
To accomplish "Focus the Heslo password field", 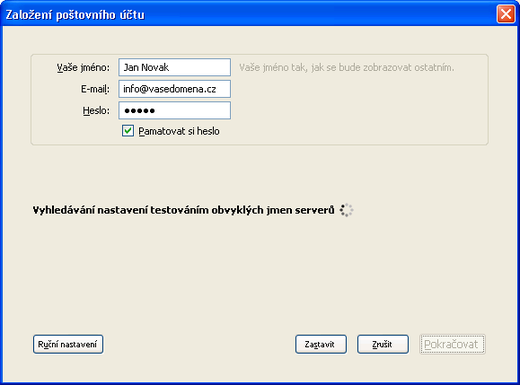I will coord(174,110).
